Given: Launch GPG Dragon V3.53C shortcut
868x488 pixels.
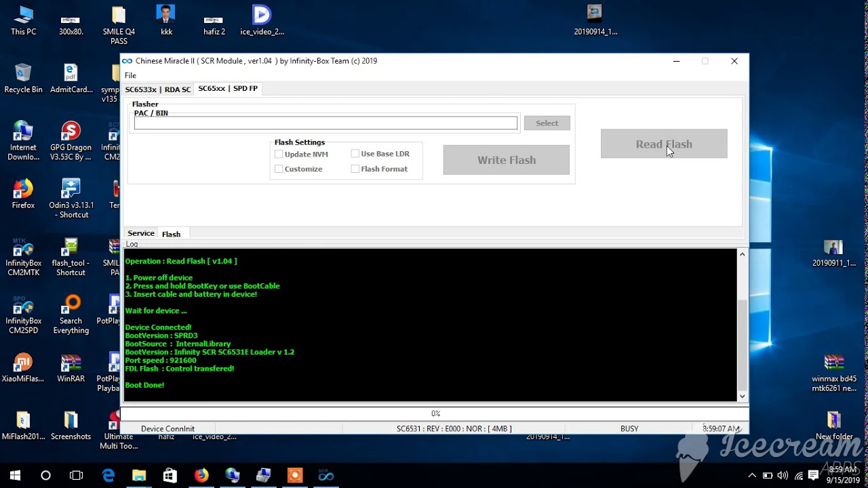Looking at the screenshot, I should tap(71, 141).
